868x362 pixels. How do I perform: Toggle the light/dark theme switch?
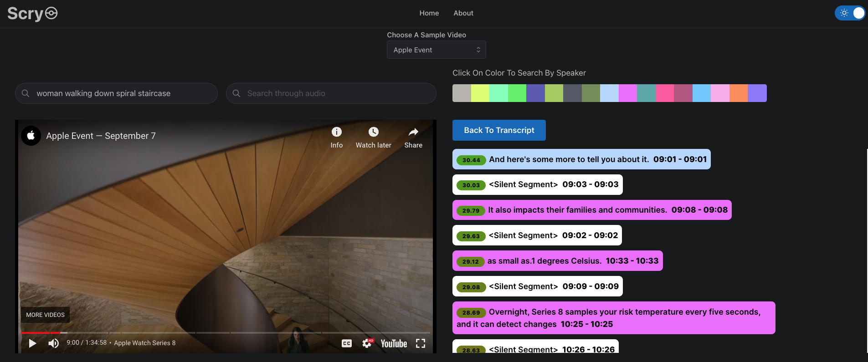(x=850, y=13)
